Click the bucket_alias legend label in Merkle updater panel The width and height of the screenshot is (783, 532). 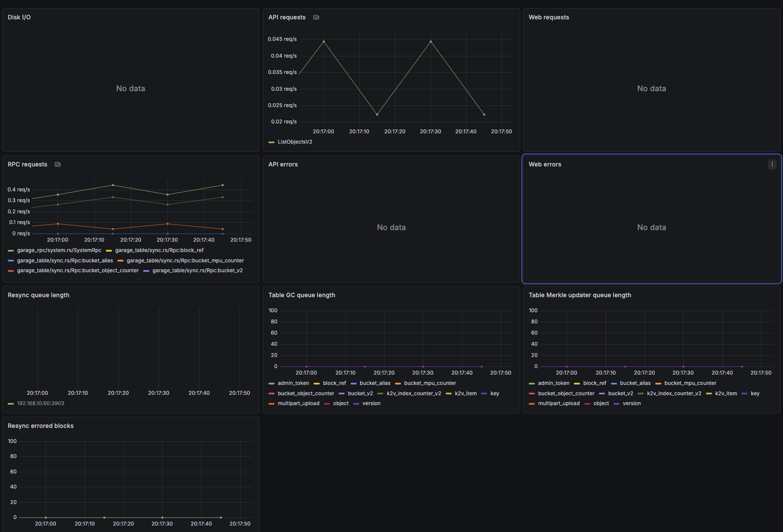(635, 383)
